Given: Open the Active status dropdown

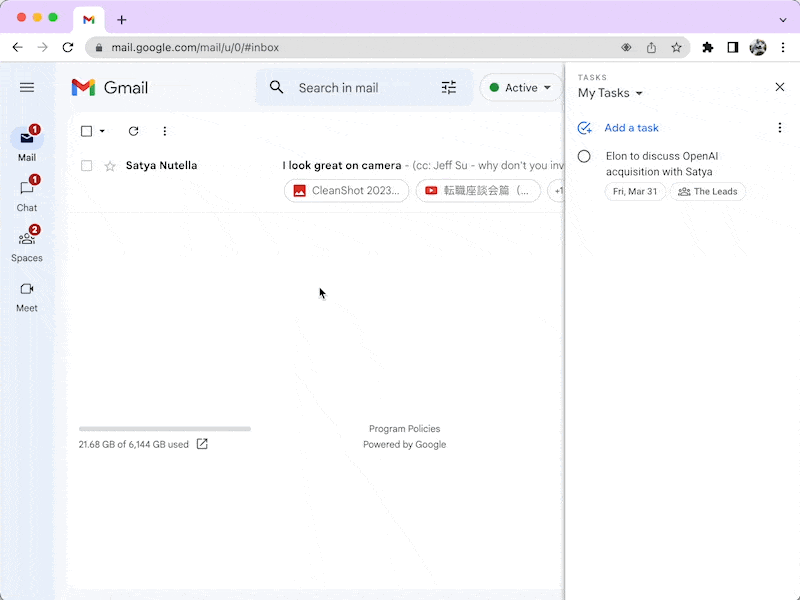Looking at the screenshot, I should [520, 87].
